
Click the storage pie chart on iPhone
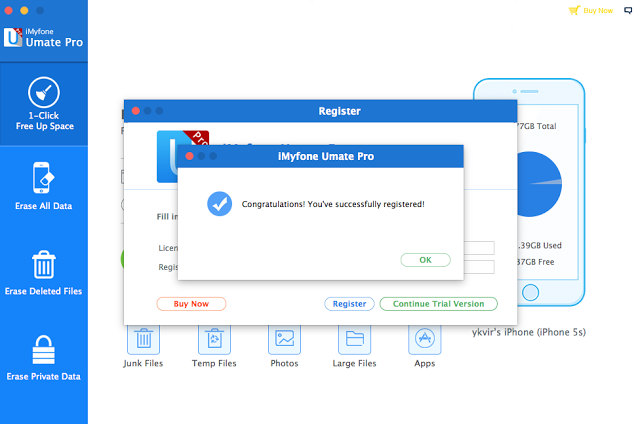539,184
